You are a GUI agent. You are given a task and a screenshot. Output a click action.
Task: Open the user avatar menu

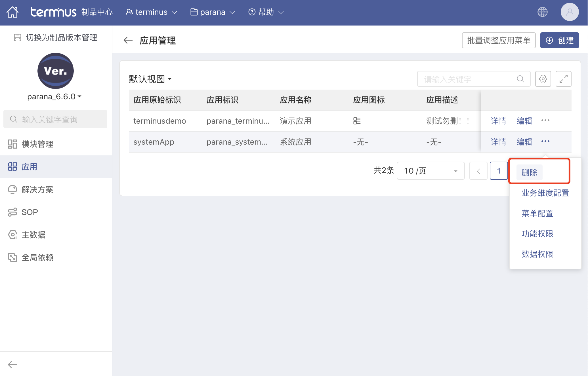570,12
